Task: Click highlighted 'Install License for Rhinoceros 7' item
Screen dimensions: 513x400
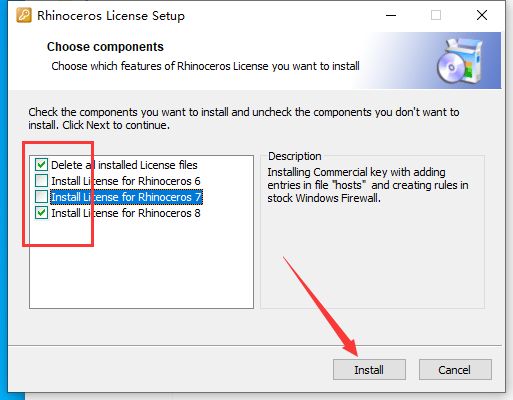Action: (x=126, y=197)
